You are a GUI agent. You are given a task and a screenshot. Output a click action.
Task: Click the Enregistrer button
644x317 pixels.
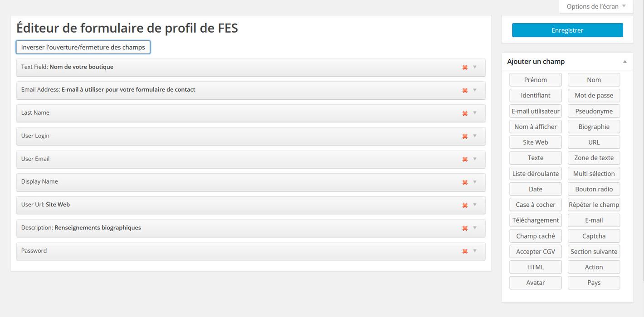pyautogui.click(x=567, y=30)
